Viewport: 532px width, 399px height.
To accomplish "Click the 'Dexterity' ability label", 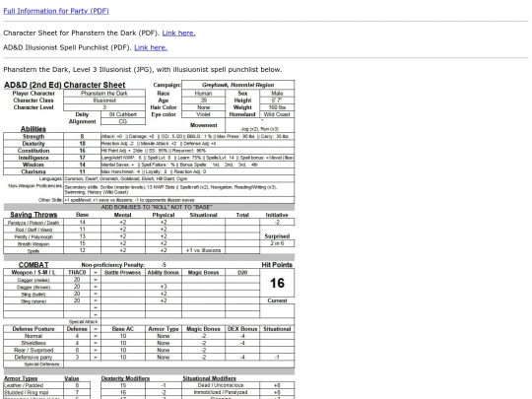I will click(33, 144).
